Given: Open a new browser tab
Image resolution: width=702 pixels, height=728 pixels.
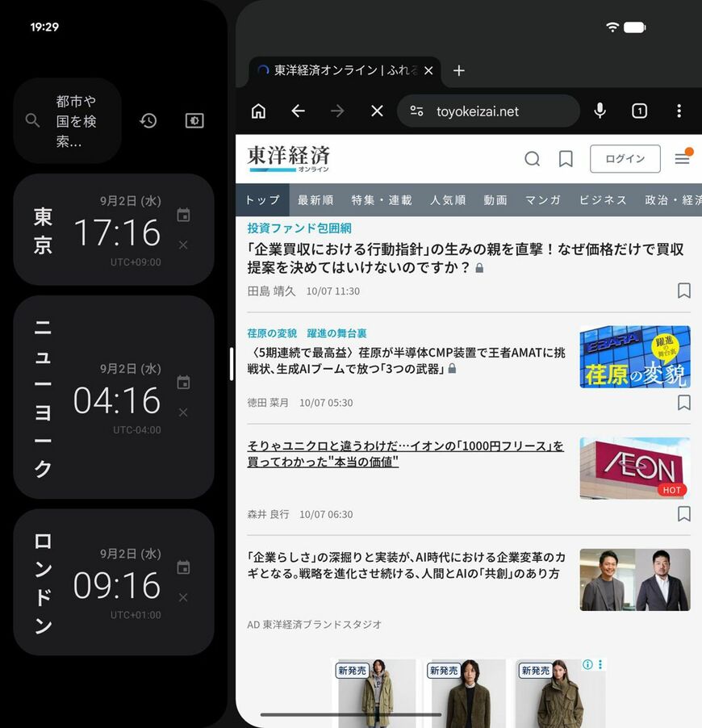Looking at the screenshot, I should point(458,70).
